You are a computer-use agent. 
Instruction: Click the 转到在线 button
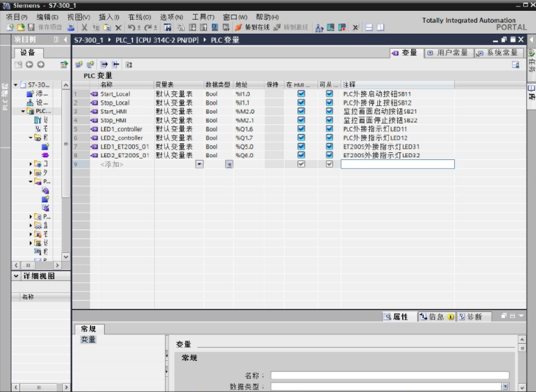(x=252, y=27)
